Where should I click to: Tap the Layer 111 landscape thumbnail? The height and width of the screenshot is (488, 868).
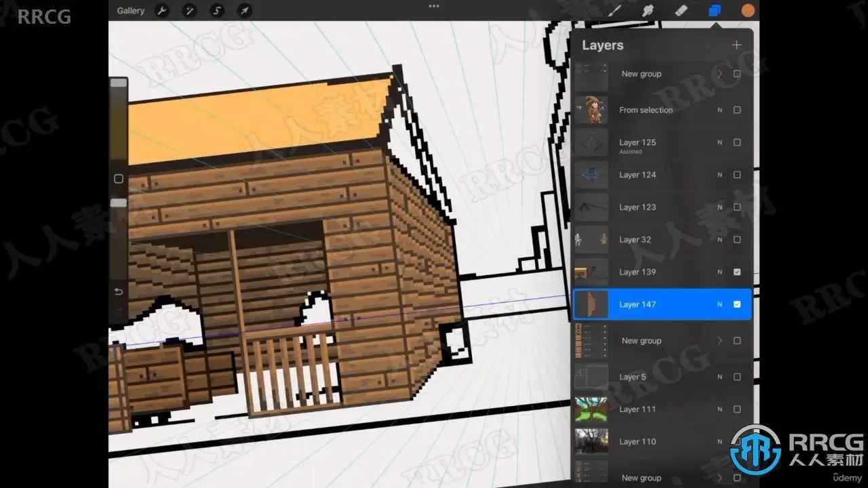591,409
